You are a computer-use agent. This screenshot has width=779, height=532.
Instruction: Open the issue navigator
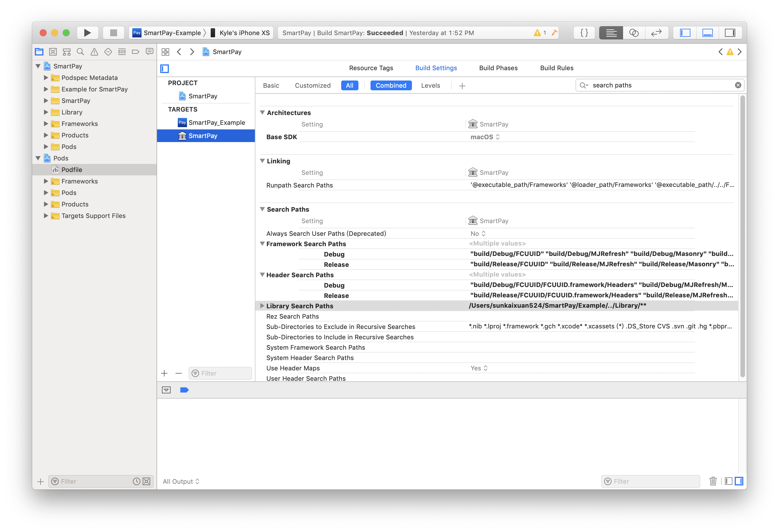coord(94,52)
